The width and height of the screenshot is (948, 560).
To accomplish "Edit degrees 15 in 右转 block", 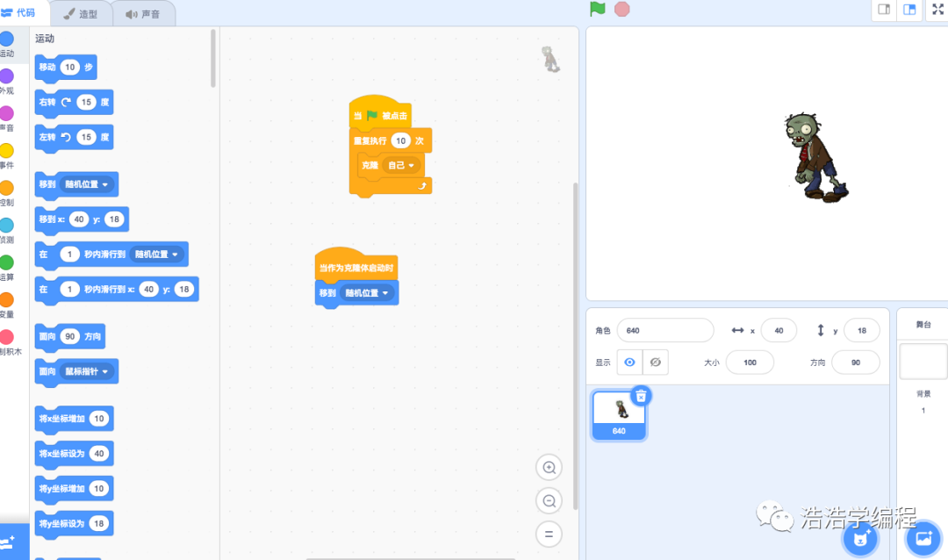I will point(86,102).
